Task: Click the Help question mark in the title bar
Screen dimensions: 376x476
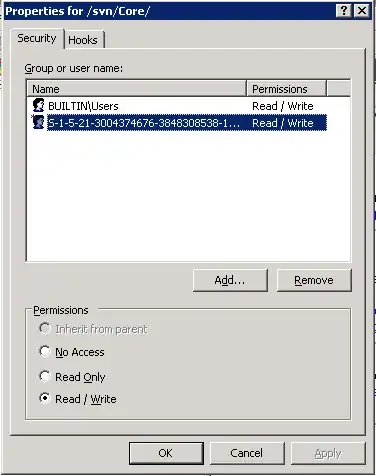Action: (x=344, y=11)
